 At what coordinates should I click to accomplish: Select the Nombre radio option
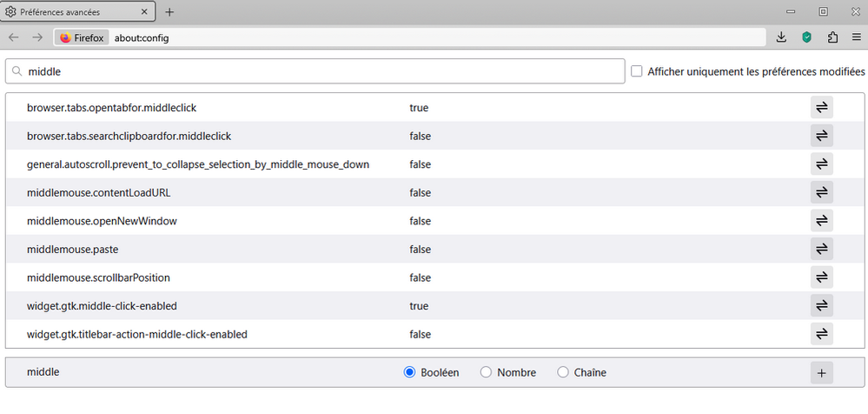(x=487, y=372)
